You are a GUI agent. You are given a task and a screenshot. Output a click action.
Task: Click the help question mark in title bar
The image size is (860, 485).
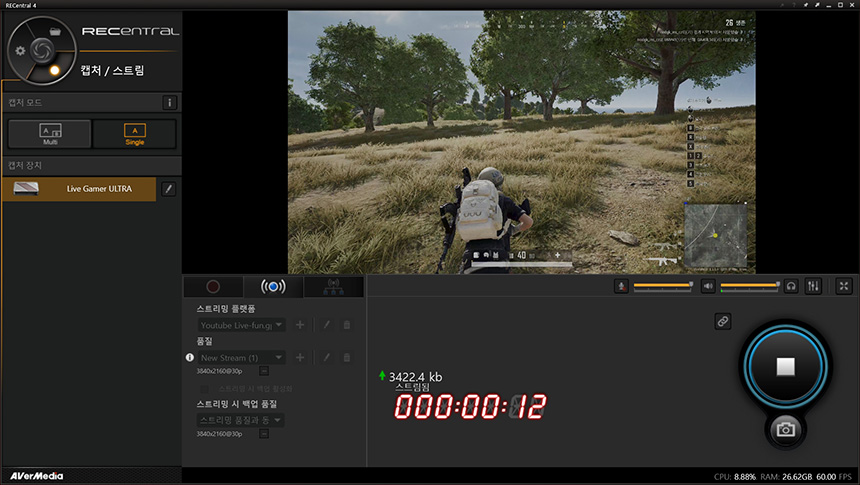[x=794, y=5]
